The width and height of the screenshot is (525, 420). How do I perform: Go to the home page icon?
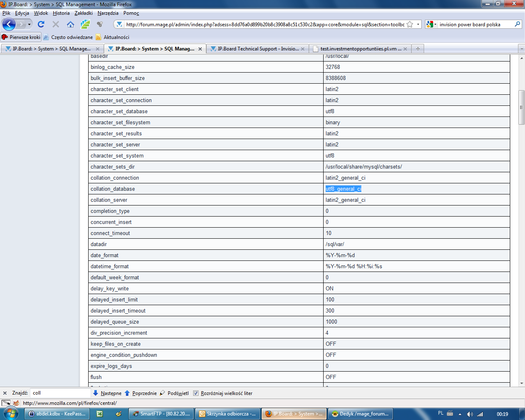click(71, 24)
